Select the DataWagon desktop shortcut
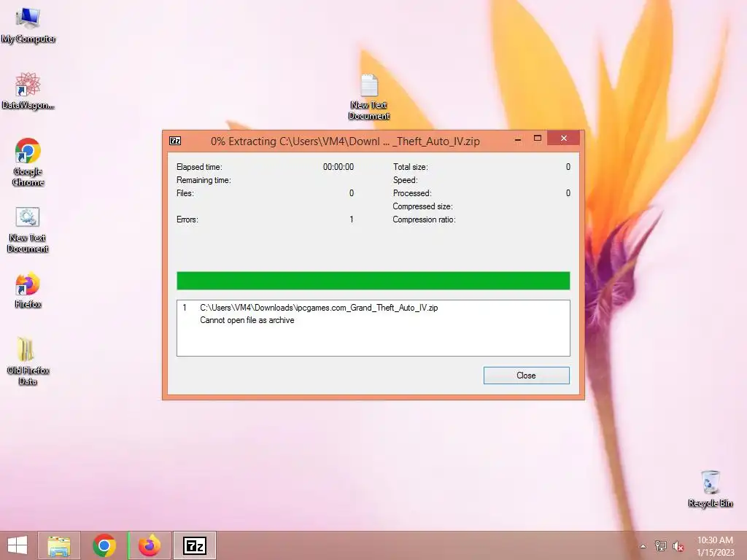This screenshot has width=747, height=560. coord(28,91)
